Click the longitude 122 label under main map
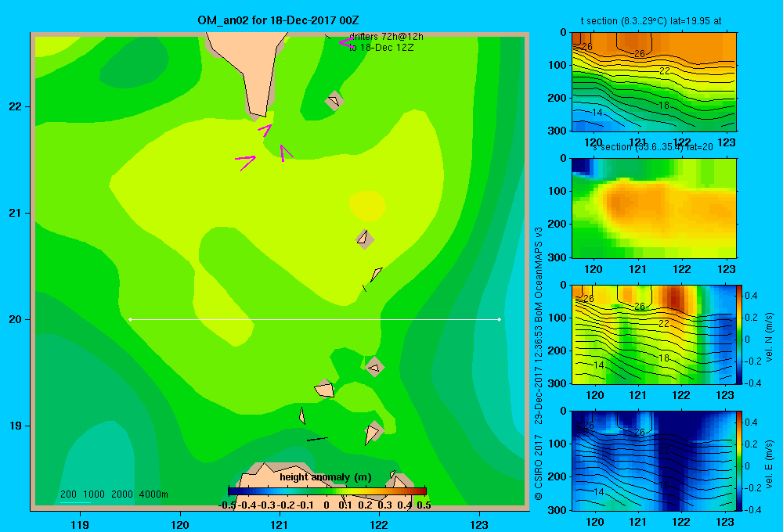This screenshot has width=783, height=532. pos(379,524)
